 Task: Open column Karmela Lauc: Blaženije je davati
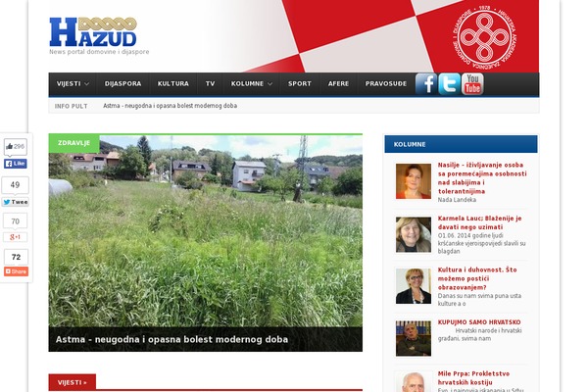coord(479,222)
